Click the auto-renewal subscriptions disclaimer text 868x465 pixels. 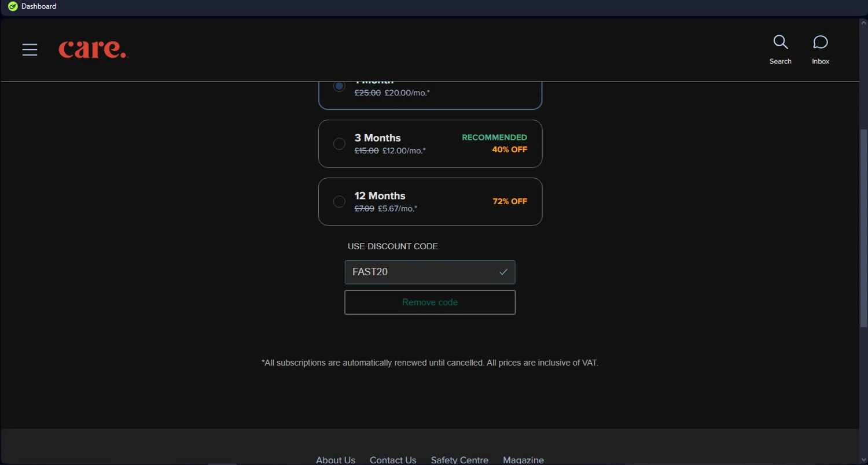click(430, 363)
